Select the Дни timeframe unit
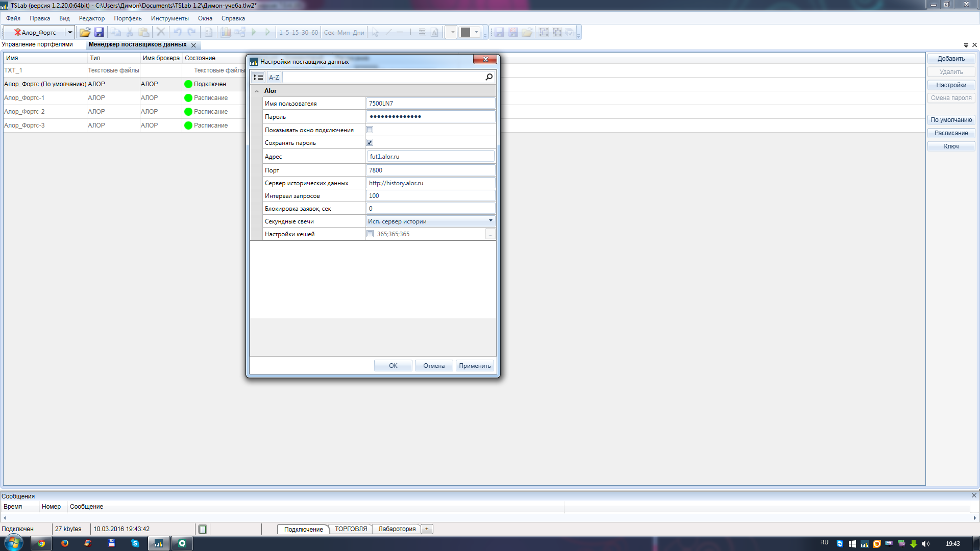The image size is (980, 551). [358, 33]
